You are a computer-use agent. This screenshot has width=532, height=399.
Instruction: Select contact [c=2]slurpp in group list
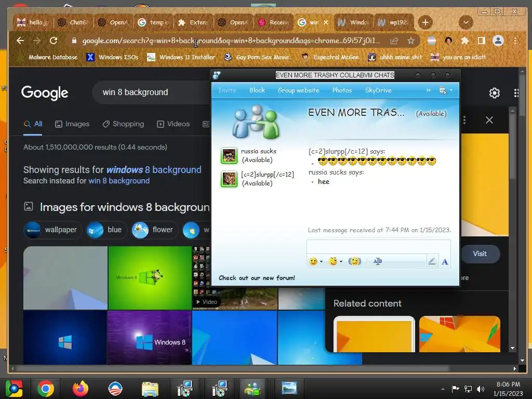(x=258, y=179)
